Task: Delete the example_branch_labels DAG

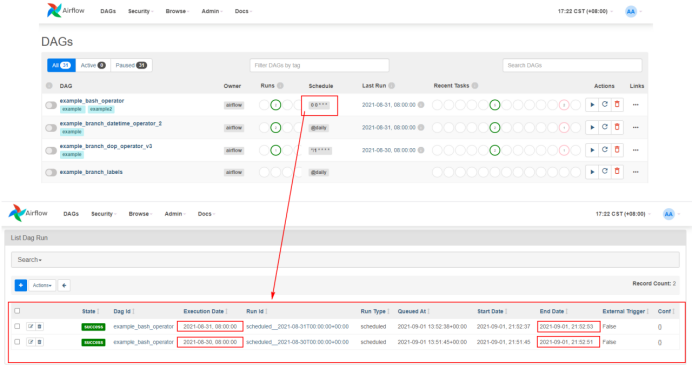Action: click(617, 172)
